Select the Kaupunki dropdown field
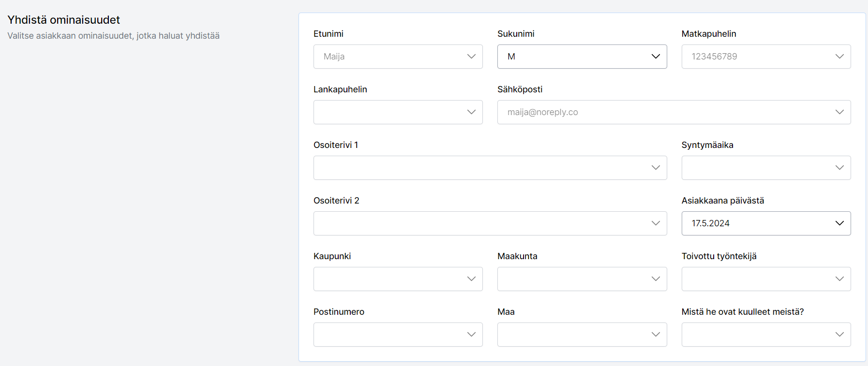 point(398,279)
